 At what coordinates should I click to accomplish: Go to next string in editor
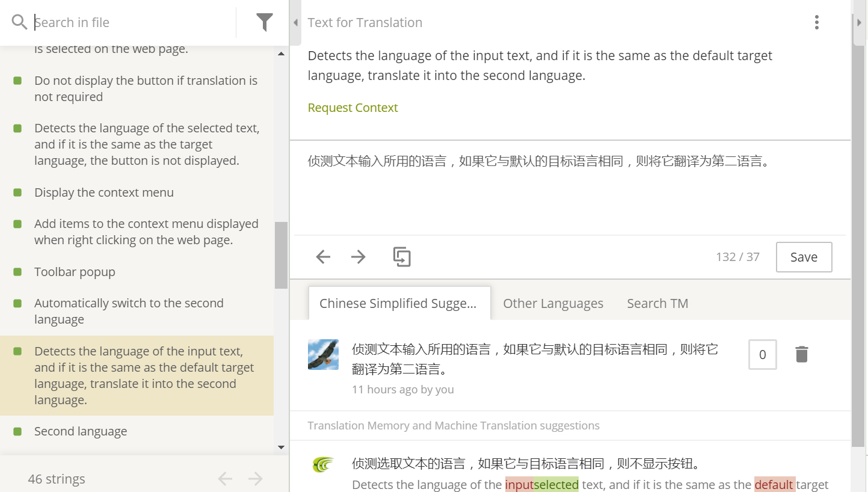359,257
